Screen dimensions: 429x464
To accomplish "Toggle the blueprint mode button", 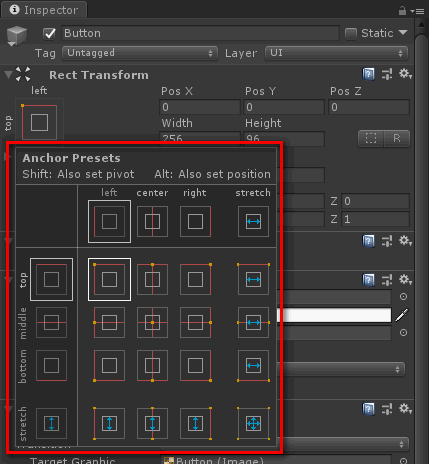I will coord(371,138).
